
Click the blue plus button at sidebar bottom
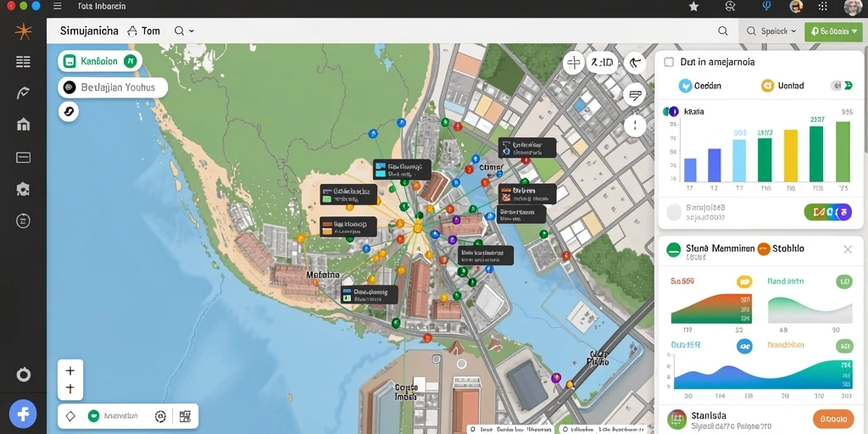coord(23,414)
